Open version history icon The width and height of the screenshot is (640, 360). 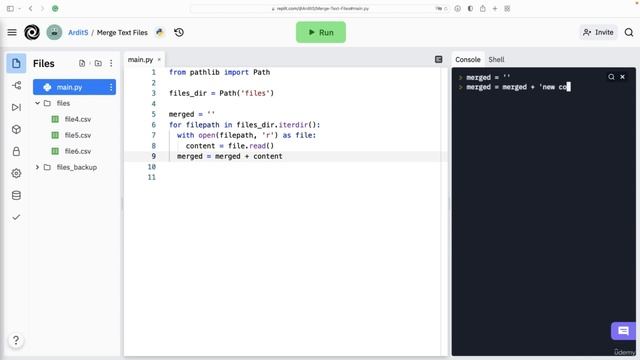pos(179,32)
